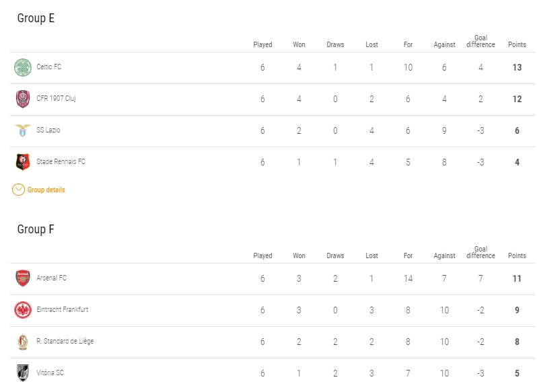Click the Group F heading
The width and height of the screenshot is (537, 392).
coord(36,229)
